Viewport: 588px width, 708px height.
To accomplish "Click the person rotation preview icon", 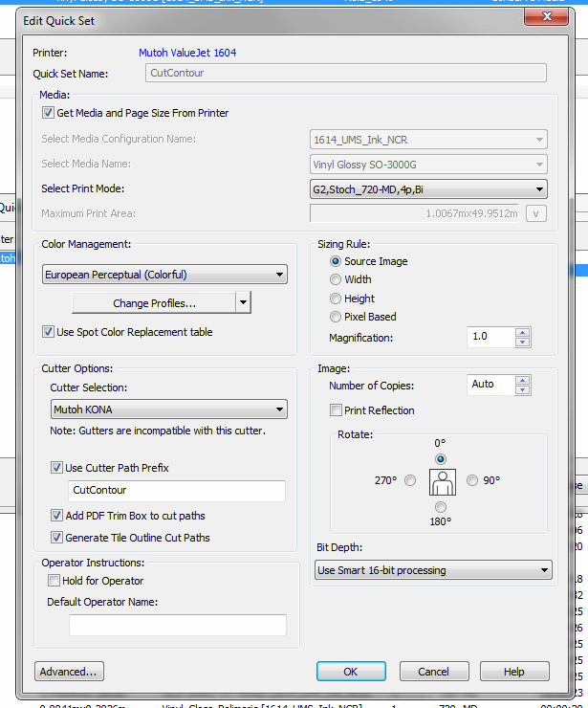I will point(443,482).
